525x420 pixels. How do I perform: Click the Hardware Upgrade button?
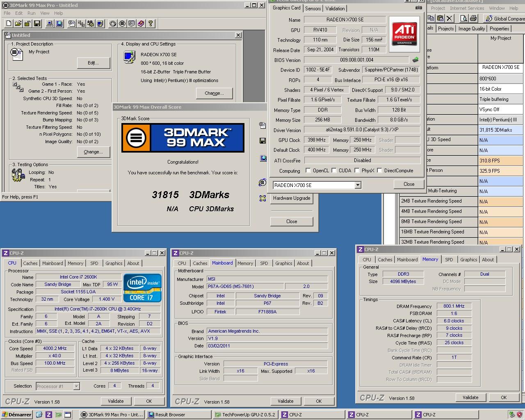tap(292, 198)
